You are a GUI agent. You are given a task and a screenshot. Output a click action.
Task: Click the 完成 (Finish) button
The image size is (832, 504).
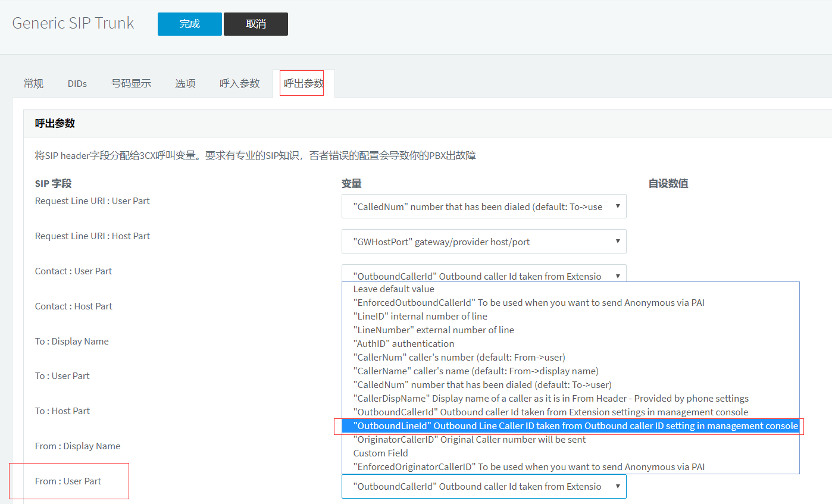(189, 24)
